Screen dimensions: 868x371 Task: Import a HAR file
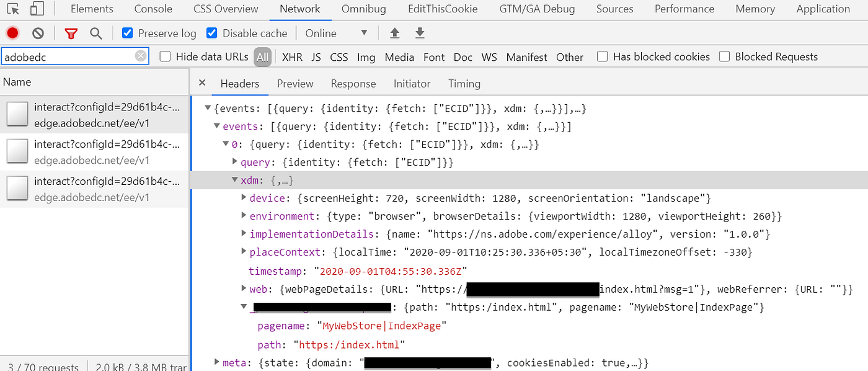[394, 32]
